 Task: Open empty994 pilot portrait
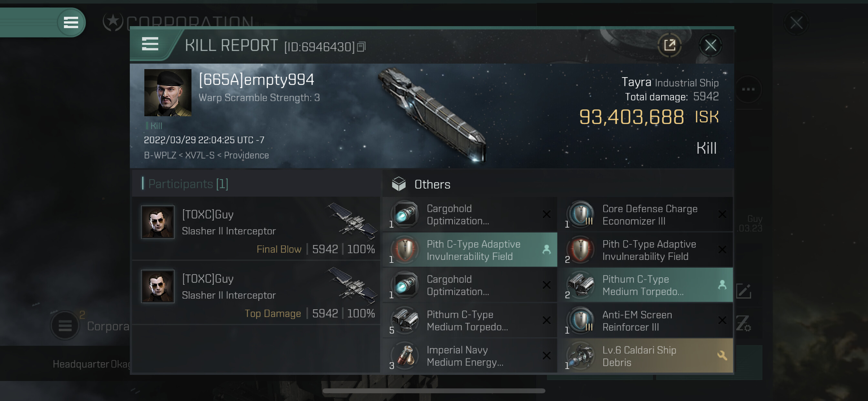pyautogui.click(x=168, y=93)
